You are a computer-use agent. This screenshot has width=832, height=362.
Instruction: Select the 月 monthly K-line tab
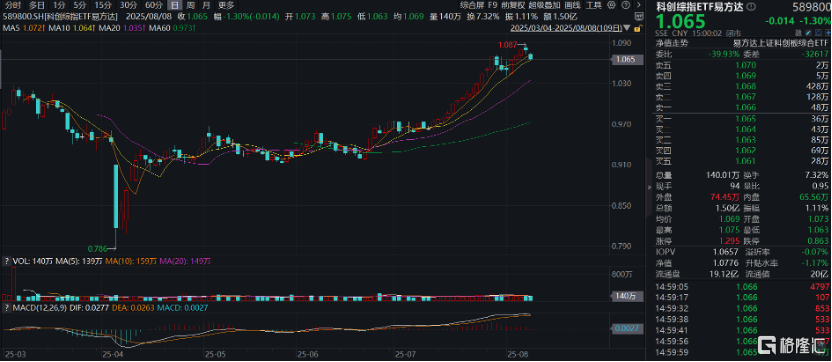(206, 5)
